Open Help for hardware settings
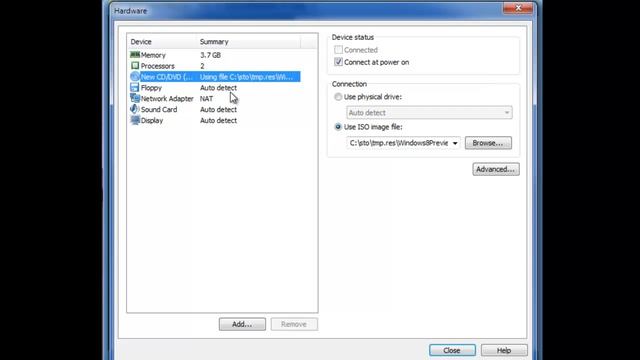640x360 pixels. click(x=504, y=351)
